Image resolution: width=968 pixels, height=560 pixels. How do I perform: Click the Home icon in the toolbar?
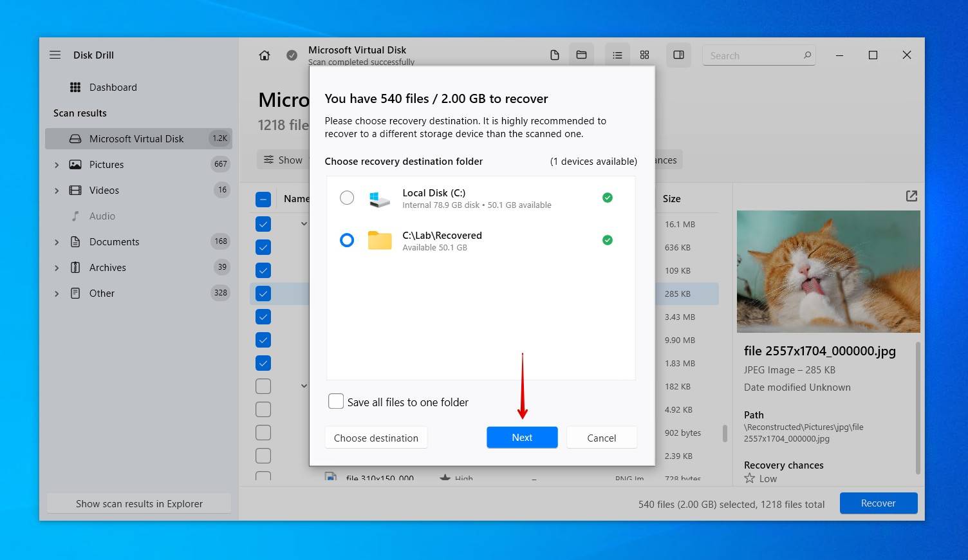tap(265, 55)
